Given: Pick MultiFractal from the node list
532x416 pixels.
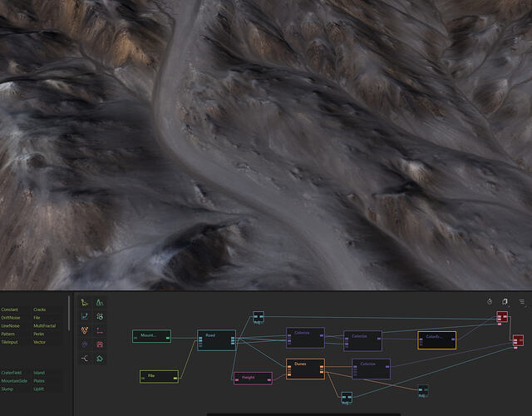Looking at the screenshot, I should [x=45, y=325].
